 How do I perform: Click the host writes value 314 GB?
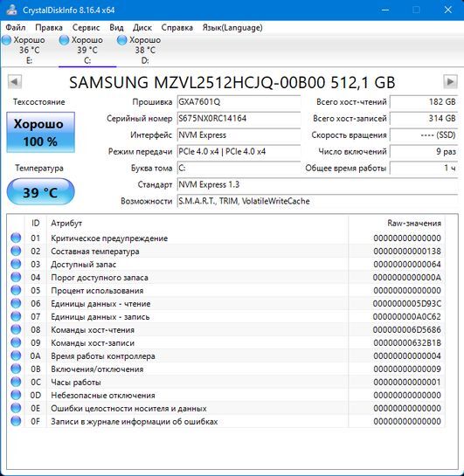point(424,118)
